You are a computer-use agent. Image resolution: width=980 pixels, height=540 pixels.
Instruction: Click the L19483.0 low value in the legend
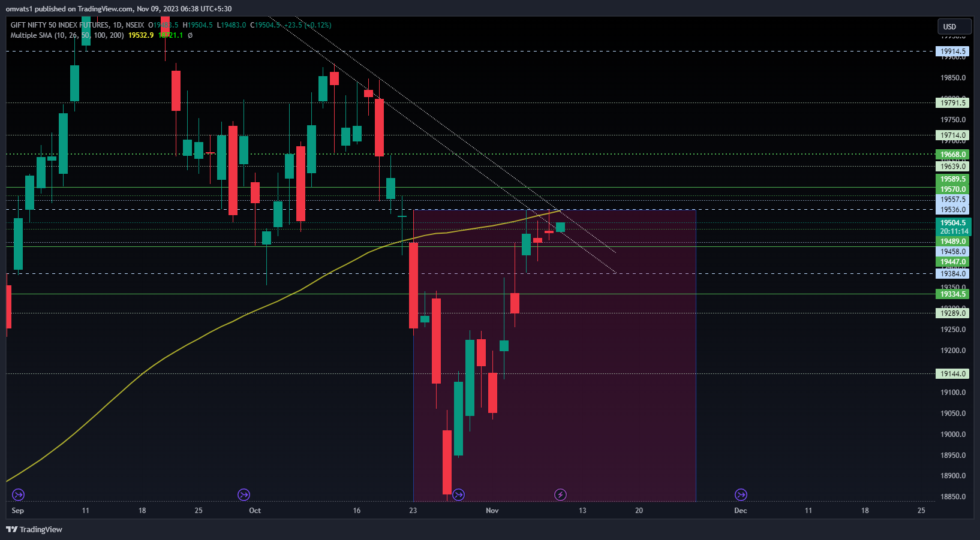pyautogui.click(x=232, y=25)
